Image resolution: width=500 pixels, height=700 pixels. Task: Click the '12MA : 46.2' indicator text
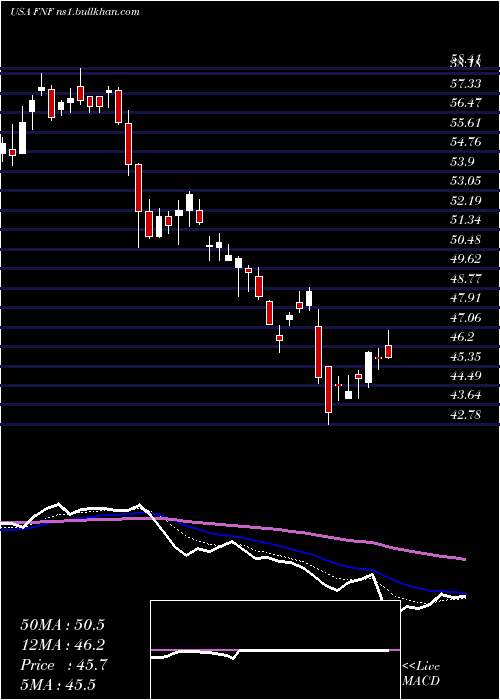point(63,645)
